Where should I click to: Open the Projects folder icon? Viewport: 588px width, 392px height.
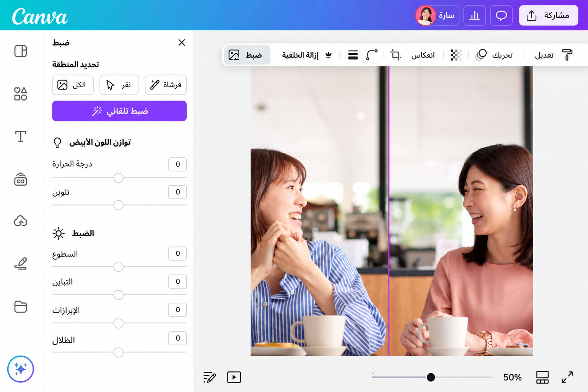coord(21,307)
